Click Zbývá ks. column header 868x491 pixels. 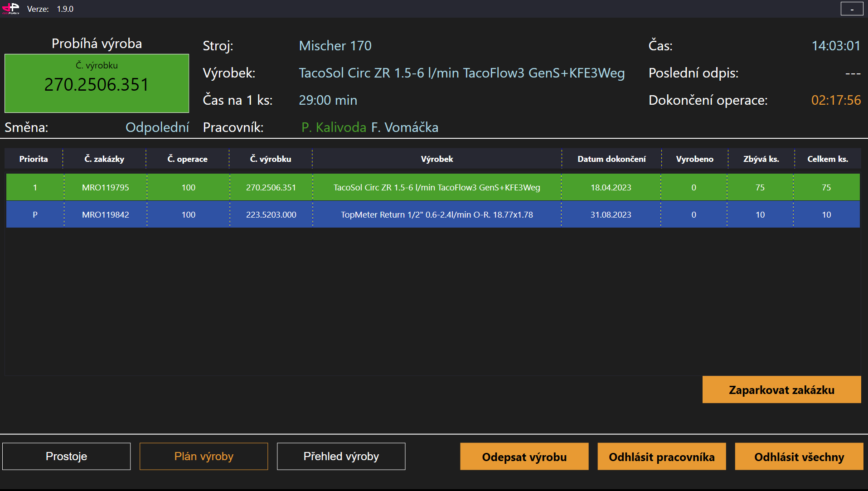[761, 159]
